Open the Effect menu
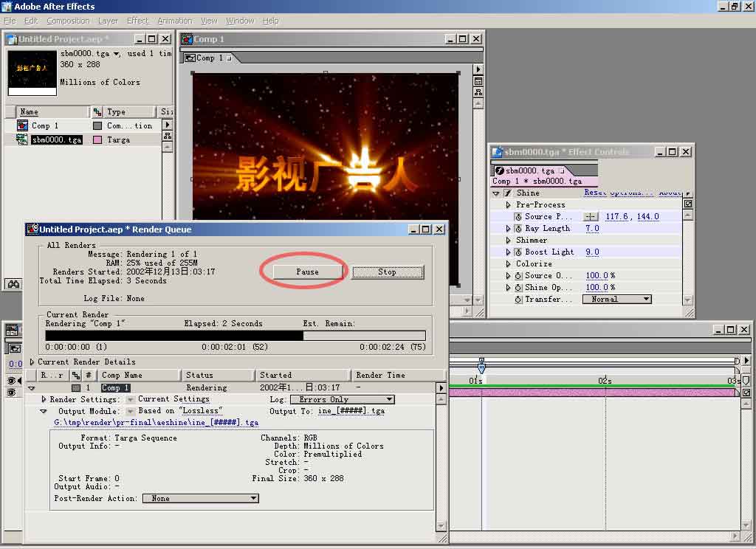The image size is (756, 549). coord(137,21)
